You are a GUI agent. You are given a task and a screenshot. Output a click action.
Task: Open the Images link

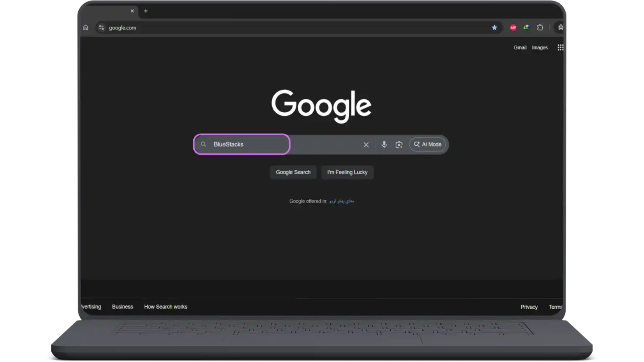click(x=540, y=48)
